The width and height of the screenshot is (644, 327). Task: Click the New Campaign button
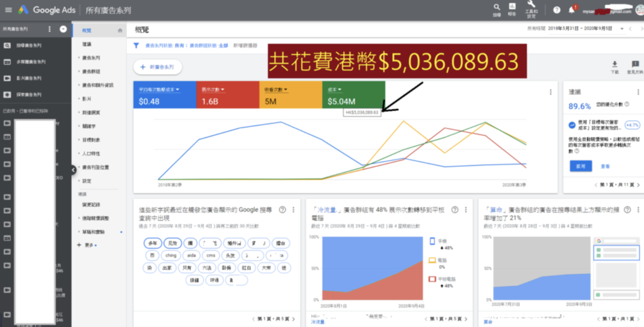coord(157,67)
